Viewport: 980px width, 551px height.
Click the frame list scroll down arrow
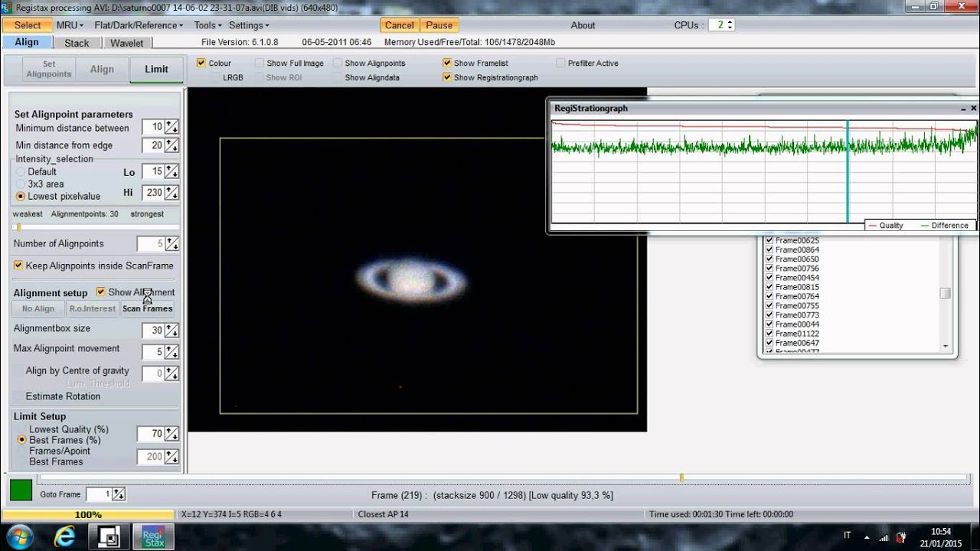click(946, 347)
